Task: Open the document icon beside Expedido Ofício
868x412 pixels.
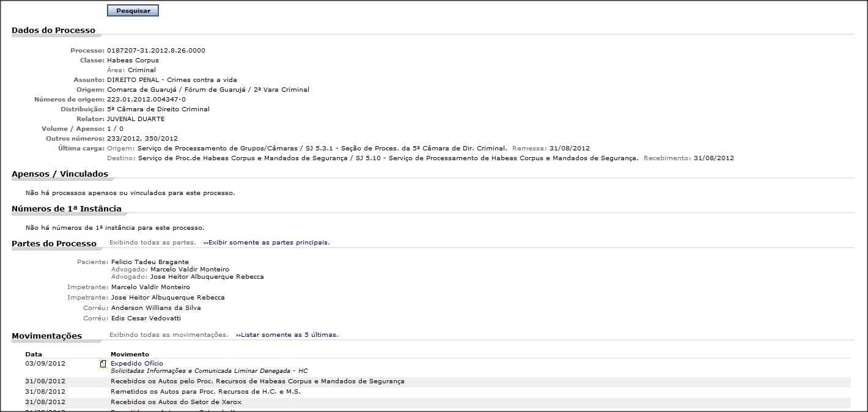Action: (103, 364)
